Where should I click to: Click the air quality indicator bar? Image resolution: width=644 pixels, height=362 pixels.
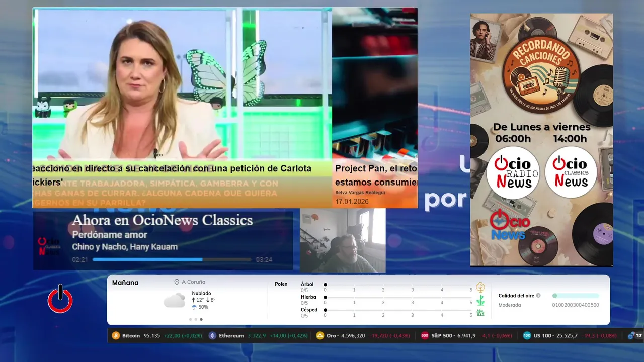[576, 296]
